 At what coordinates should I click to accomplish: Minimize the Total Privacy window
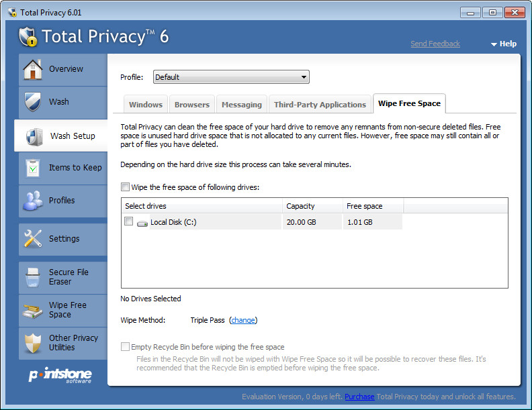[x=470, y=13]
